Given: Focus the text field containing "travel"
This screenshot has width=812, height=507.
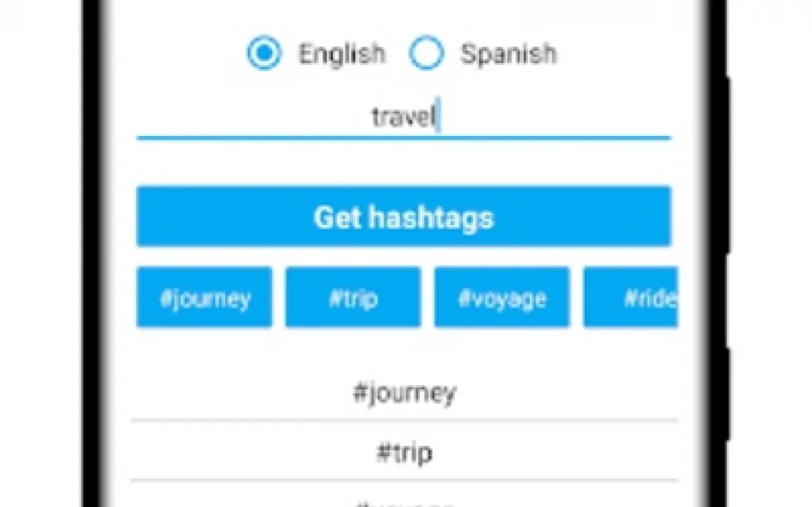Looking at the screenshot, I should click(x=403, y=117).
